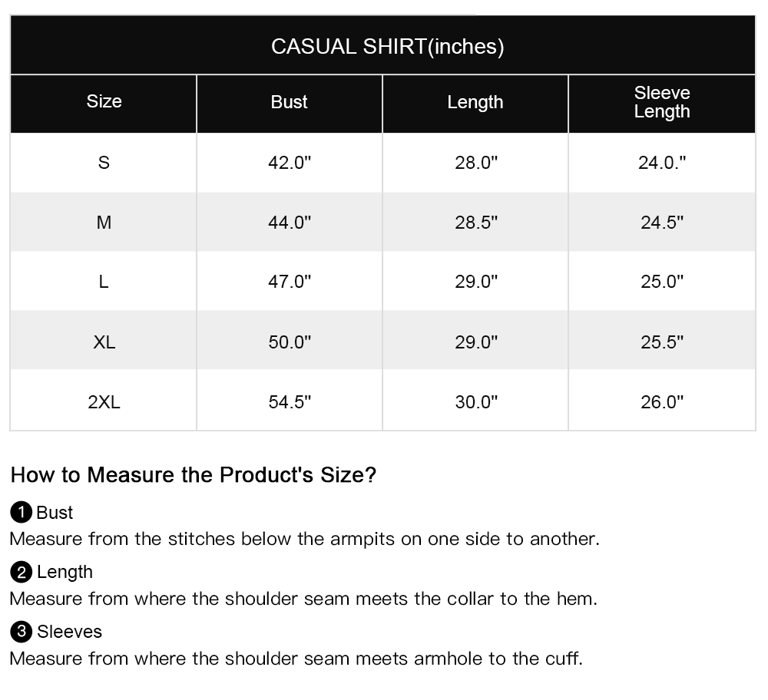This screenshot has width=768, height=700.
Task: Click the 42.0" bust value for S
Action: pos(290,163)
